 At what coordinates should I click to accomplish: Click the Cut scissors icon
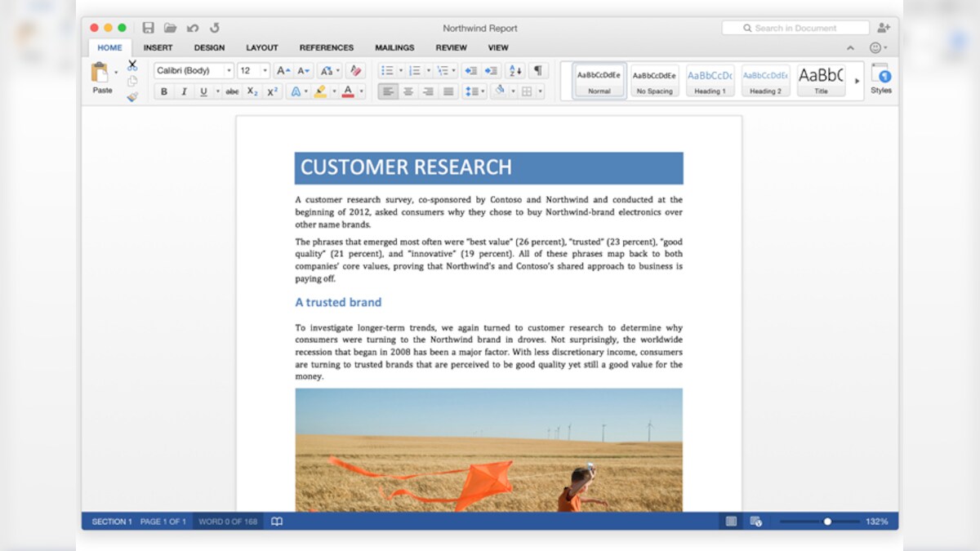(x=131, y=64)
